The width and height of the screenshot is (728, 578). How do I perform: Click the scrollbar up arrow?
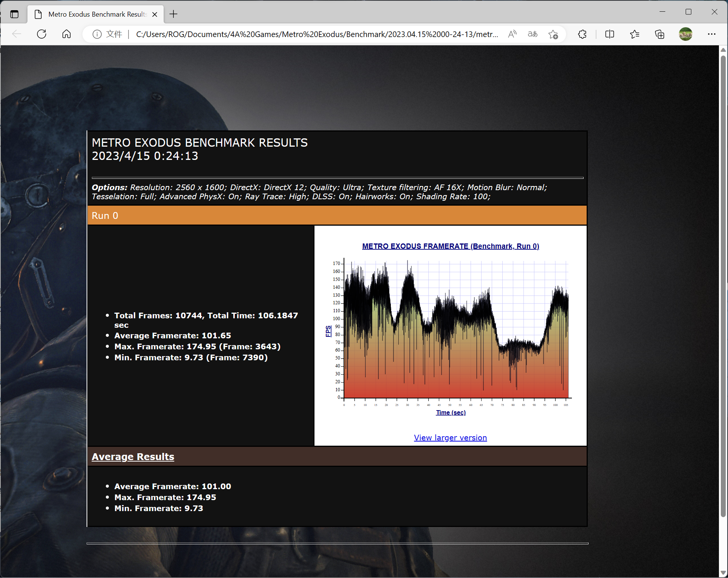tap(723, 50)
